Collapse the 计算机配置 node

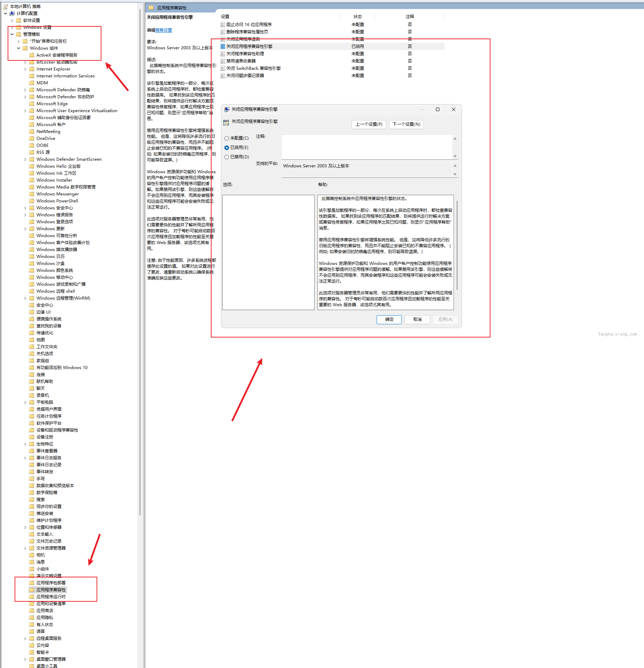(x=6, y=13)
